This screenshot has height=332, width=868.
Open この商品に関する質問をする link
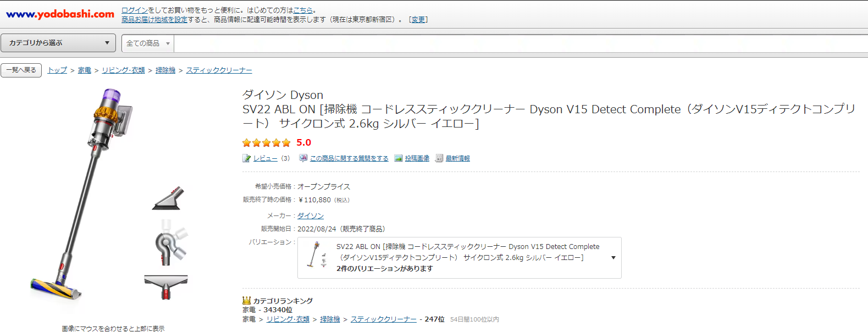coord(349,158)
